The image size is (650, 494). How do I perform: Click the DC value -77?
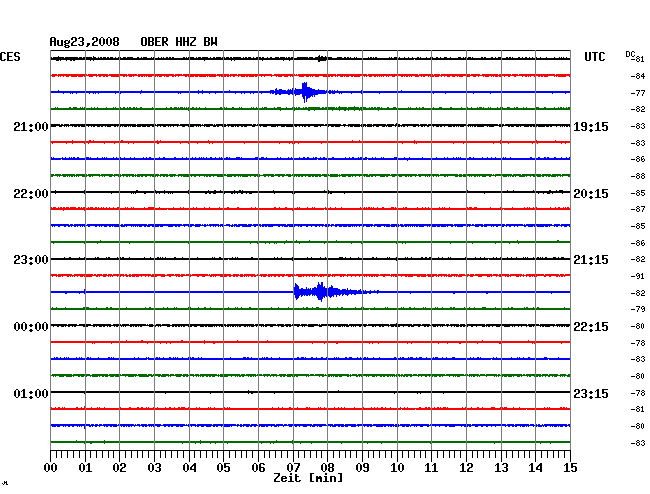pyautogui.click(x=638, y=93)
